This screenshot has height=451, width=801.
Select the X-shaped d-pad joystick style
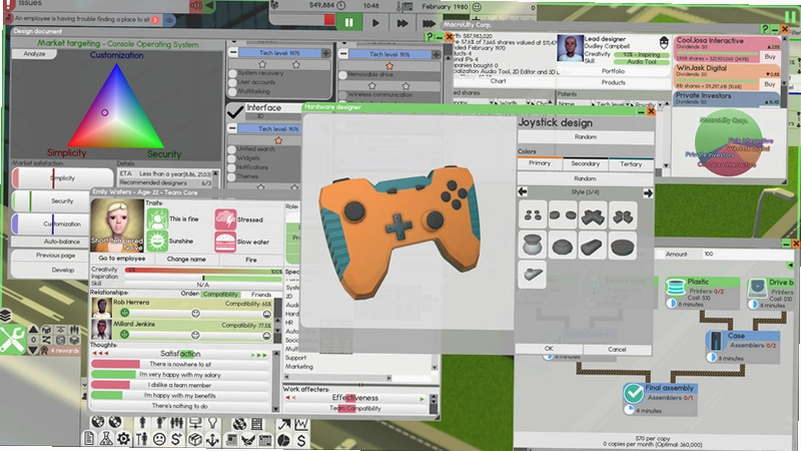pos(593,215)
